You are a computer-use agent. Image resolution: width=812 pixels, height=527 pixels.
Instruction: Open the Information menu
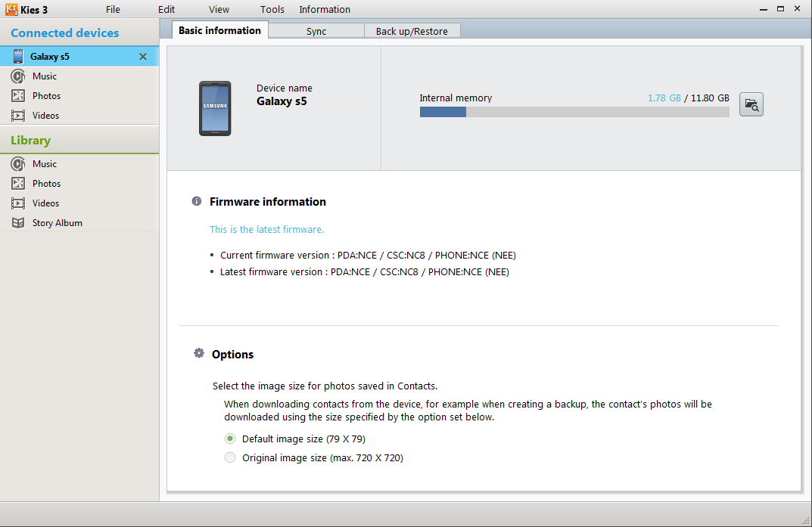coord(325,9)
